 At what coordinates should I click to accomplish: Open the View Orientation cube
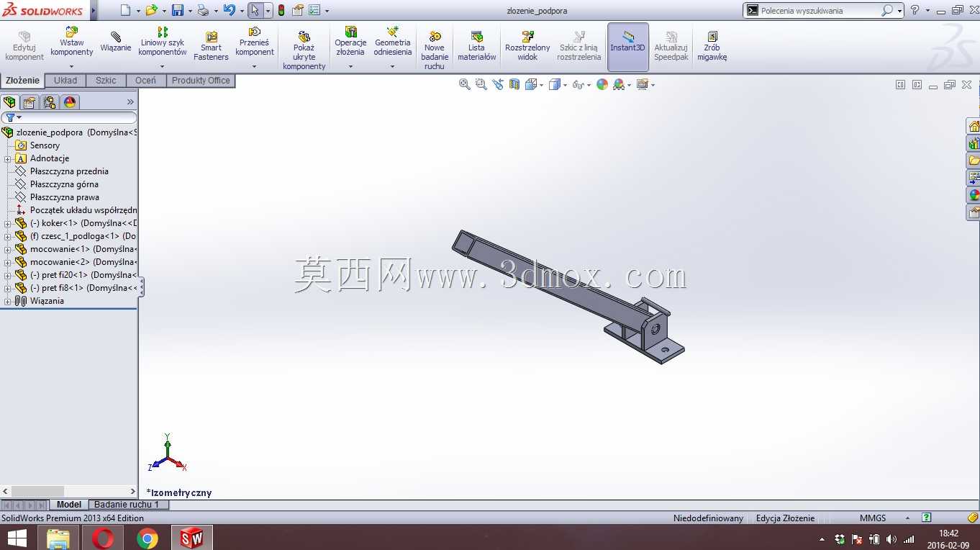531,84
